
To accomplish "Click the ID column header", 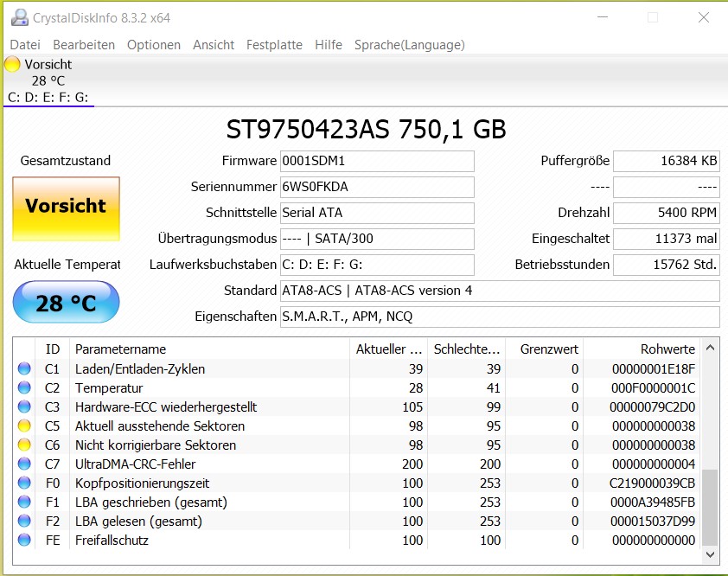I will (x=53, y=349).
